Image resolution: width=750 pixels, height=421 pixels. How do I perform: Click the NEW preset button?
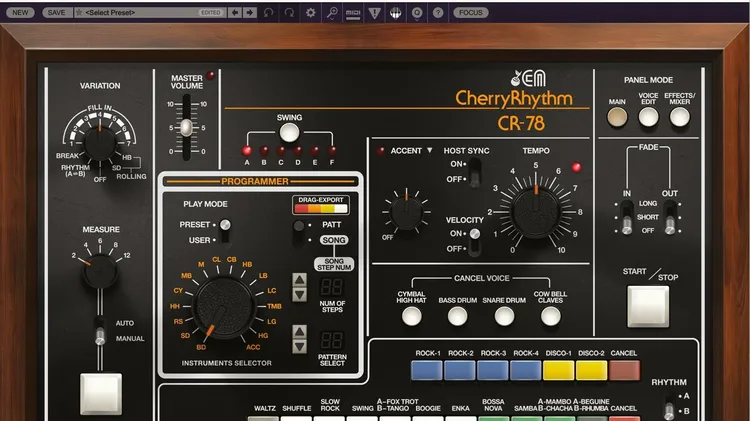click(x=20, y=12)
